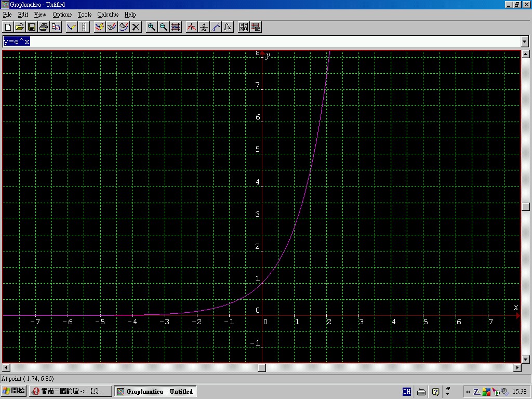The height and width of the screenshot is (399, 532).
Task: Open the View menu
Action: [40, 15]
